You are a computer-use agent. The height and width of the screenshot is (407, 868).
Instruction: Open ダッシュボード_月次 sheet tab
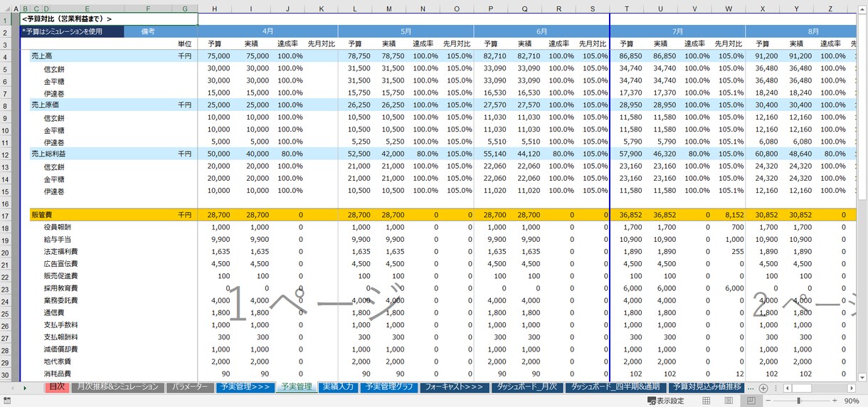527,387
